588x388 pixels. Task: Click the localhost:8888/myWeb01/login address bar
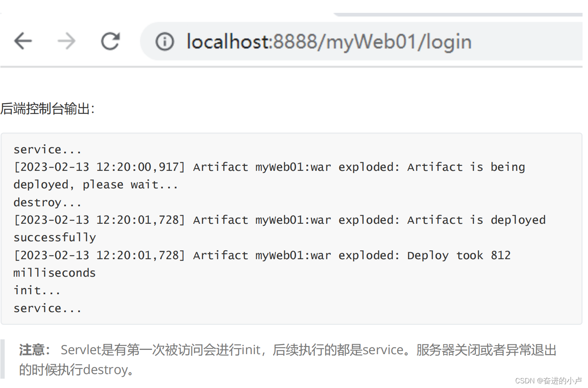(x=328, y=42)
